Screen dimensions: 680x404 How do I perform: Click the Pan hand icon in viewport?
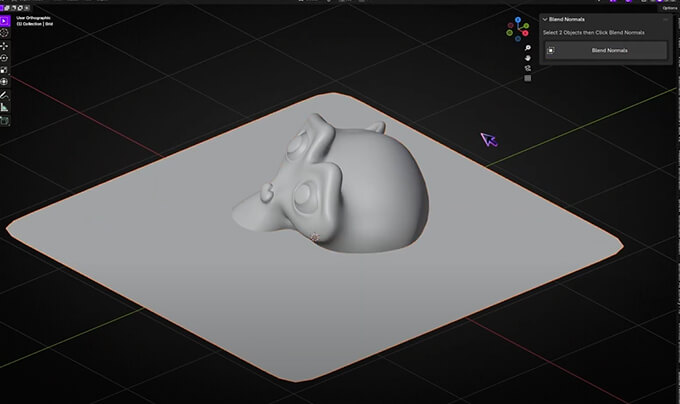tap(528, 58)
